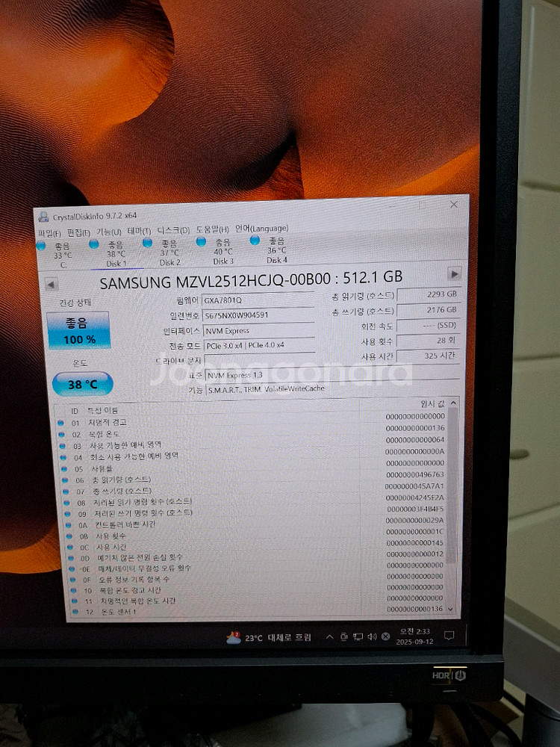Click the 38 °C temperature button
The height and width of the screenshot is (747, 560).
click(82, 384)
